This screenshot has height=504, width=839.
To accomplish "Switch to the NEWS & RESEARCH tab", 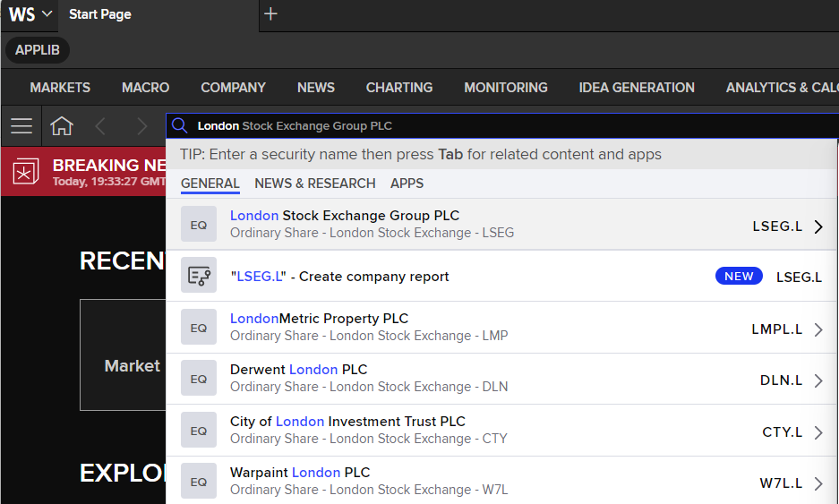I will click(315, 184).
